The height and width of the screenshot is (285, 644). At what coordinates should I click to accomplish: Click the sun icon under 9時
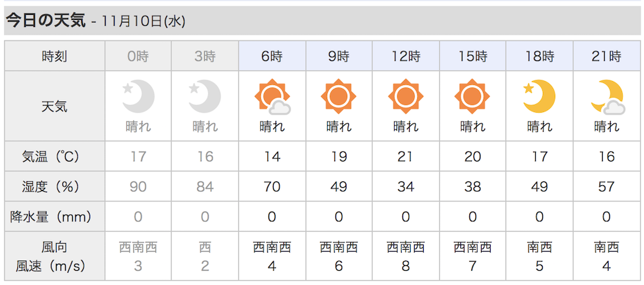(x=339, y=97)
